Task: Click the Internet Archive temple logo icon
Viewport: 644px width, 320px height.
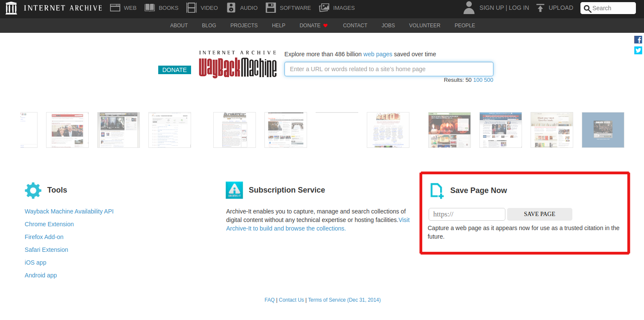Action: pos(11,8)
